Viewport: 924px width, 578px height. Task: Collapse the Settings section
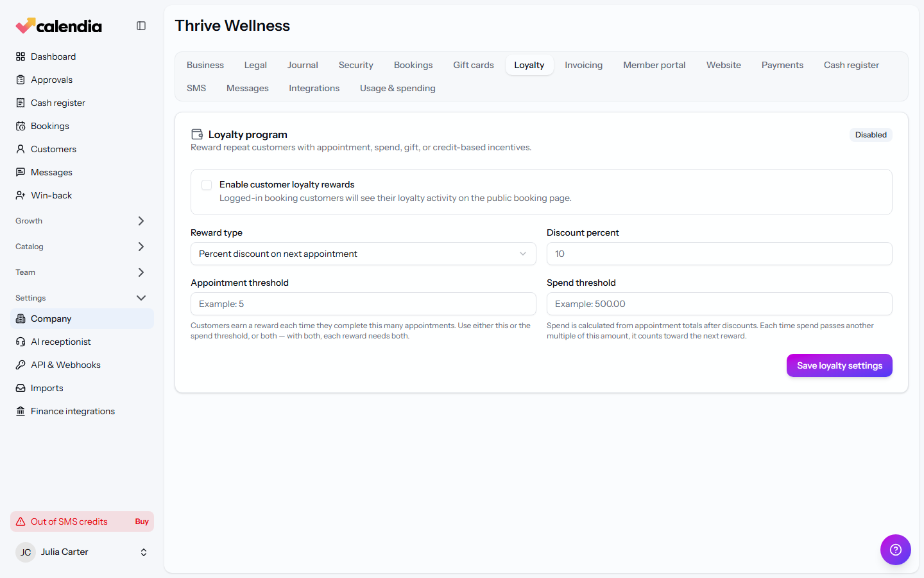coord(82,298)
